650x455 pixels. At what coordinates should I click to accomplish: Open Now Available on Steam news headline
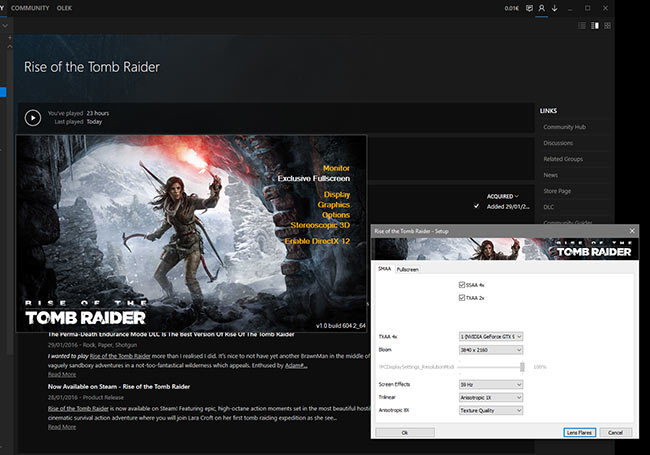[119, 387]
